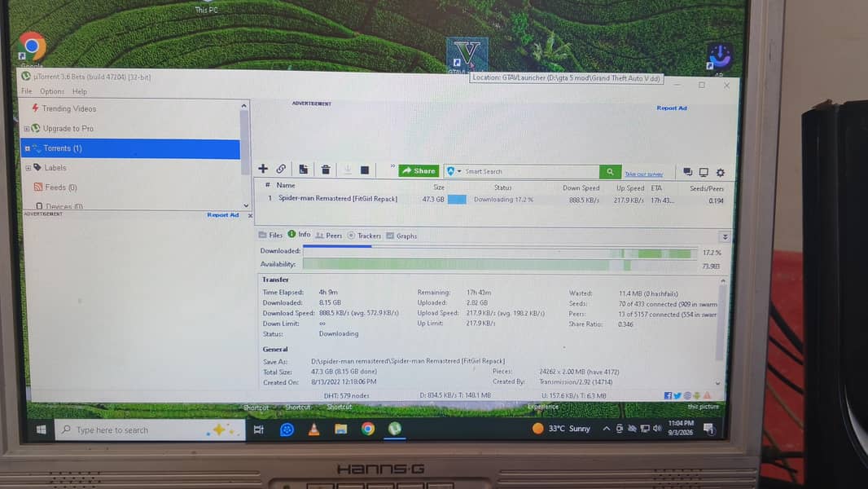Screen dimensions: 868x489
Task: Close the sidebar advertisement with X
Action: tap(250, 215)
